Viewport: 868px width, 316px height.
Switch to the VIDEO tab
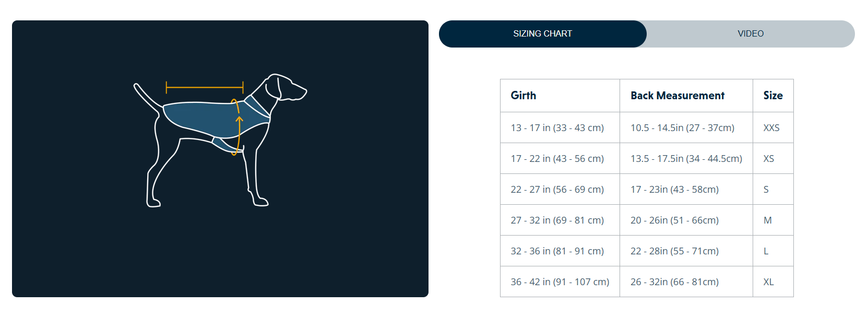click(750, 34)
